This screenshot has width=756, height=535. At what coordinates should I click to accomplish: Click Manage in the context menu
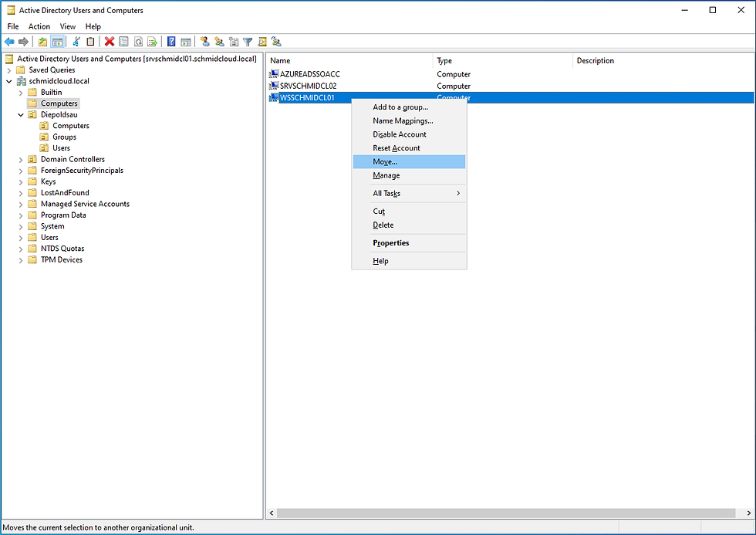point(410,175)
